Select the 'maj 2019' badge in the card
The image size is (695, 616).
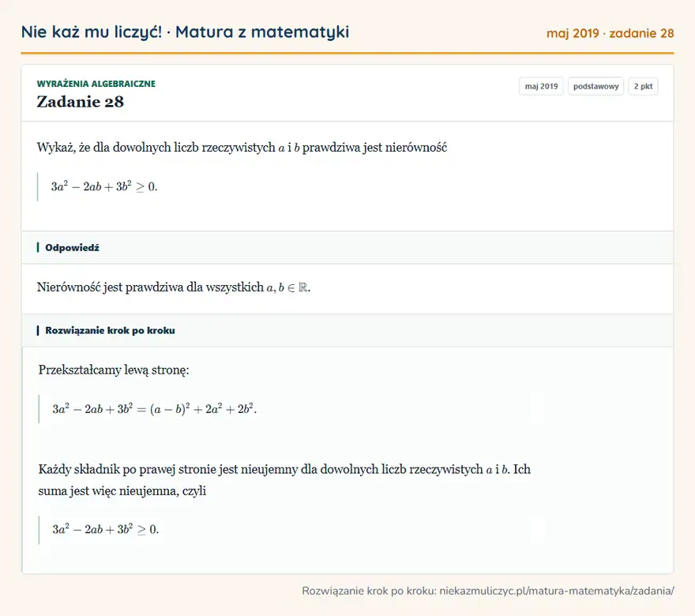click(541, 86)
